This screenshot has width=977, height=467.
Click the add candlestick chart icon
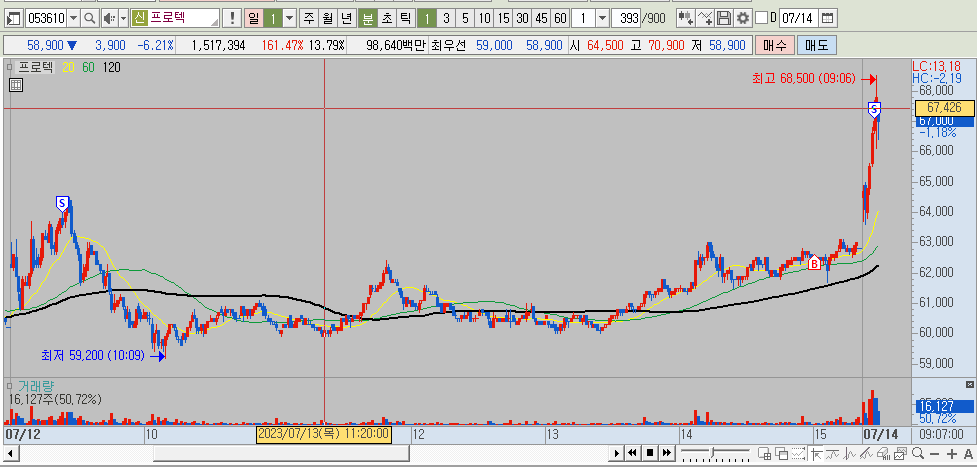(686, 18)
